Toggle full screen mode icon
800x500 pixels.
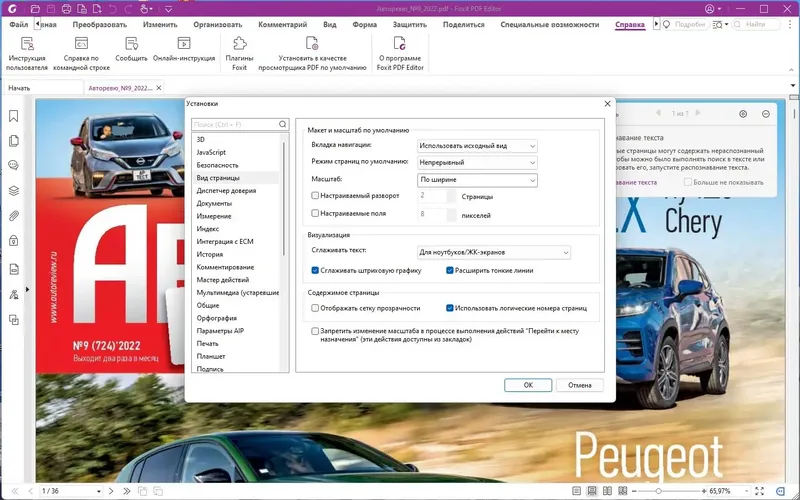(x=760, y=491)
